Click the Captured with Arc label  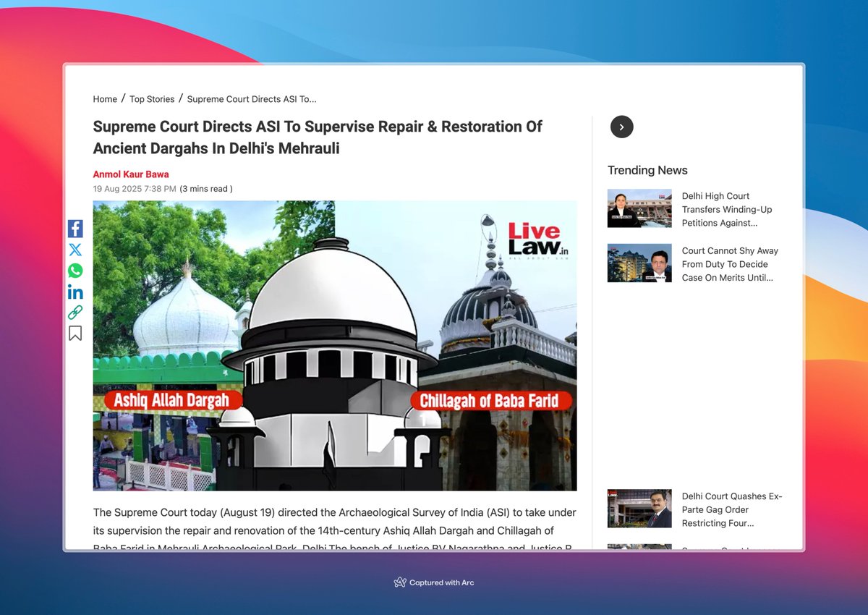click(x=434, y=582)
